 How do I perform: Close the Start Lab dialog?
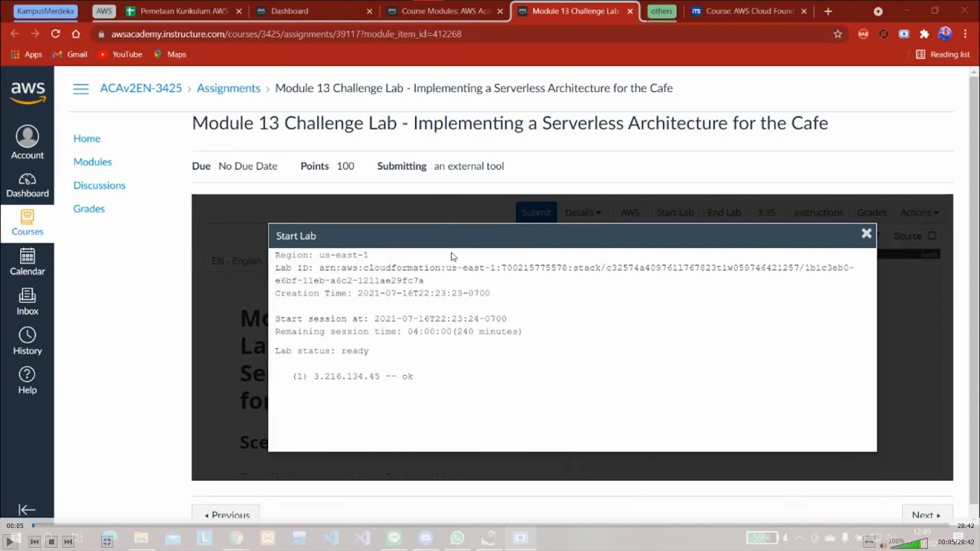[866, 233]
